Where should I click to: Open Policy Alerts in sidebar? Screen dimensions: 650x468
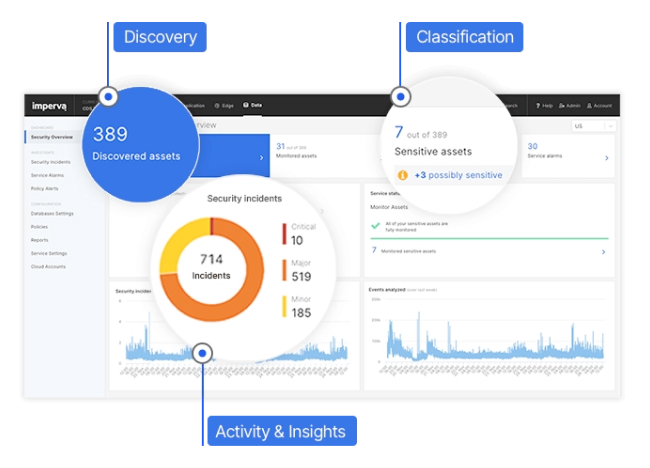(44, 189)
